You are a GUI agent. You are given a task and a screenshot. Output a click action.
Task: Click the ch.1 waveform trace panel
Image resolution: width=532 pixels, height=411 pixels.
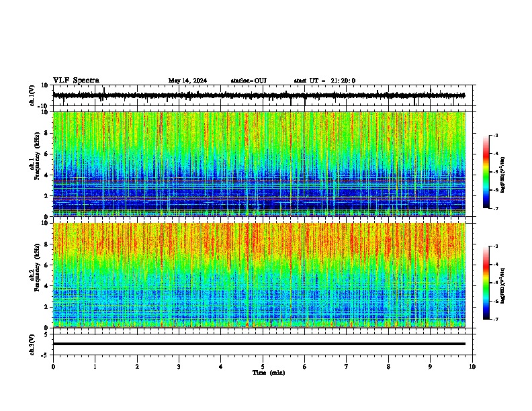[x=263, y=95]
